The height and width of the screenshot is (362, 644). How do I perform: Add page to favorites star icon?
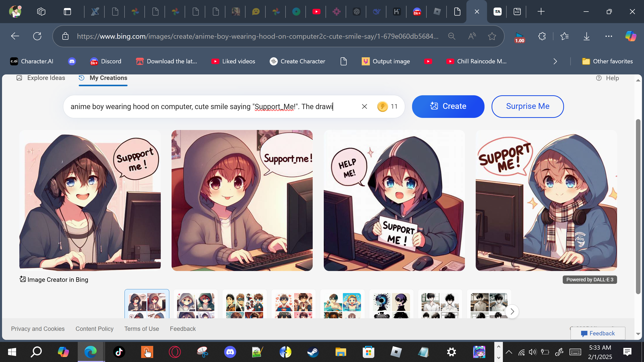[492, 36]
